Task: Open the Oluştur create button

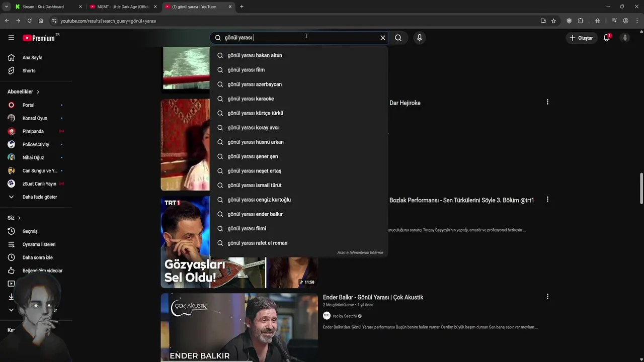Action: 581,38
